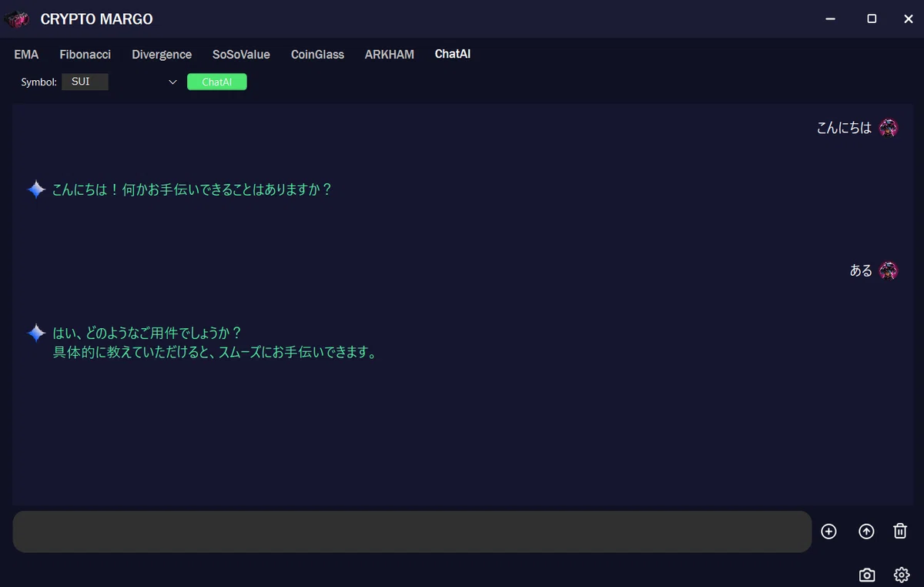Screen dimensions: 924x587
Task: Expand the Symbol dropdown arrow
Action: (172, 82)
